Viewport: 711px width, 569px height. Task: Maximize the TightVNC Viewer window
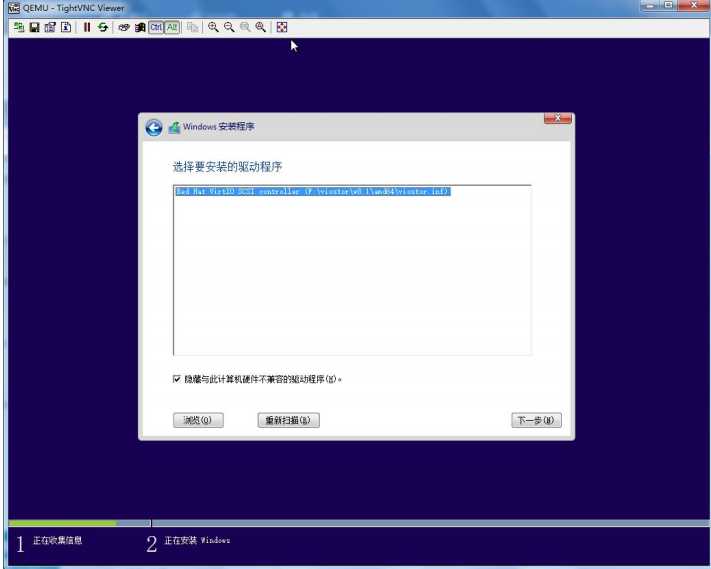click(x=668, y=5)
